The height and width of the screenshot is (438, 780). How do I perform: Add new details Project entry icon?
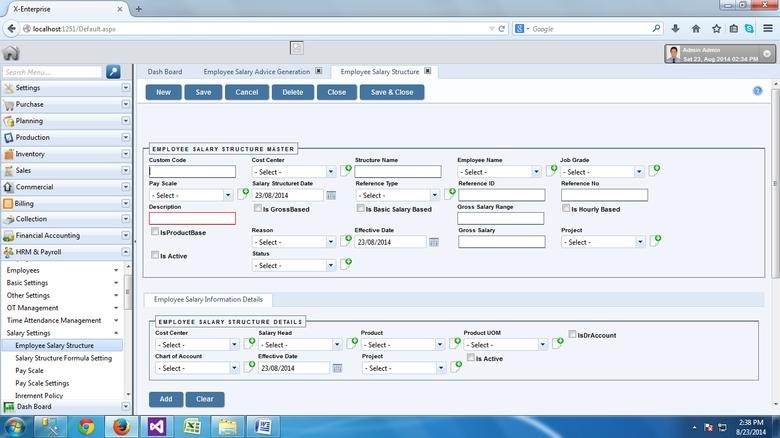[x=456, y=366]
